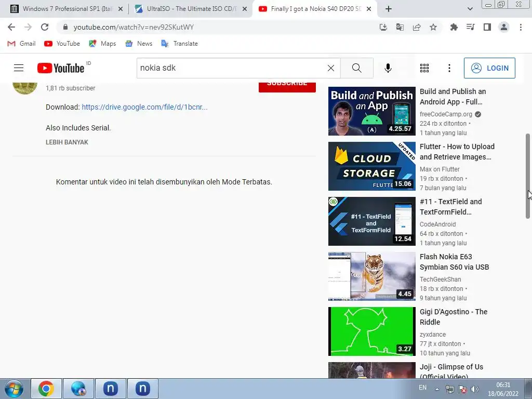Open the Chrome extensions puzzle icon
Viewport: 532px width, 399px height.
454,27
